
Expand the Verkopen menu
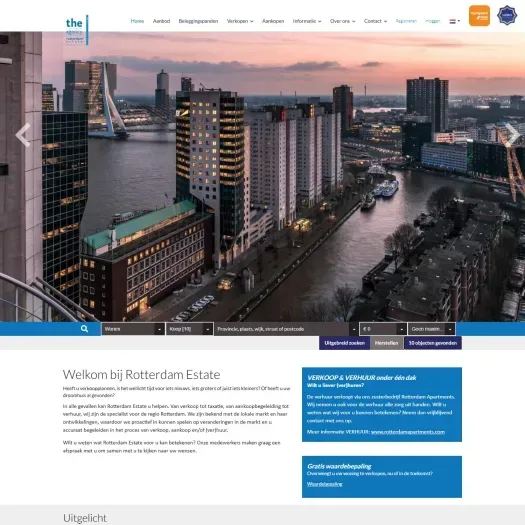[x=240, y=21]
